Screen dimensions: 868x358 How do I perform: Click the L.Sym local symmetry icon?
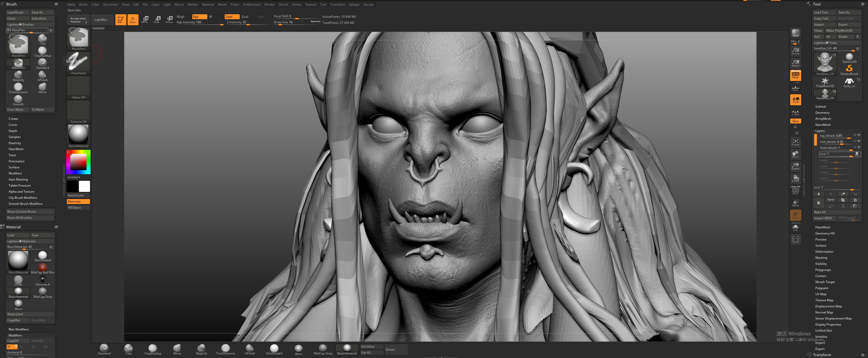[x=795, y=113]
